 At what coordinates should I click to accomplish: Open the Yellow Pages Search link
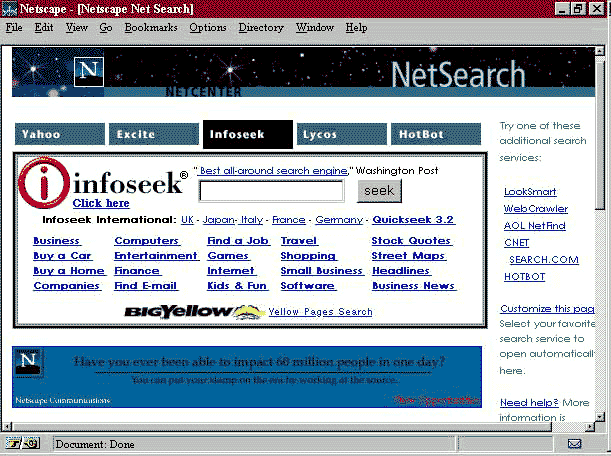(x=321, y=312)
